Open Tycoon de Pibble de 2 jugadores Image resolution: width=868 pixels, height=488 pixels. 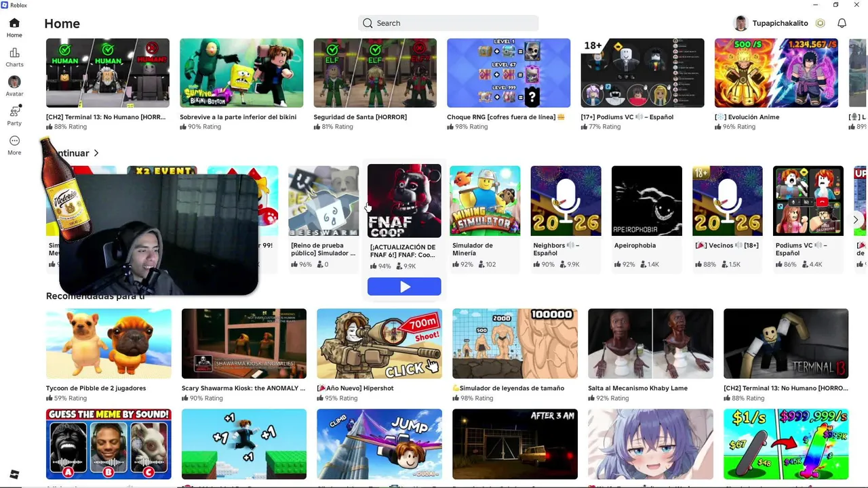coord(108,344)
